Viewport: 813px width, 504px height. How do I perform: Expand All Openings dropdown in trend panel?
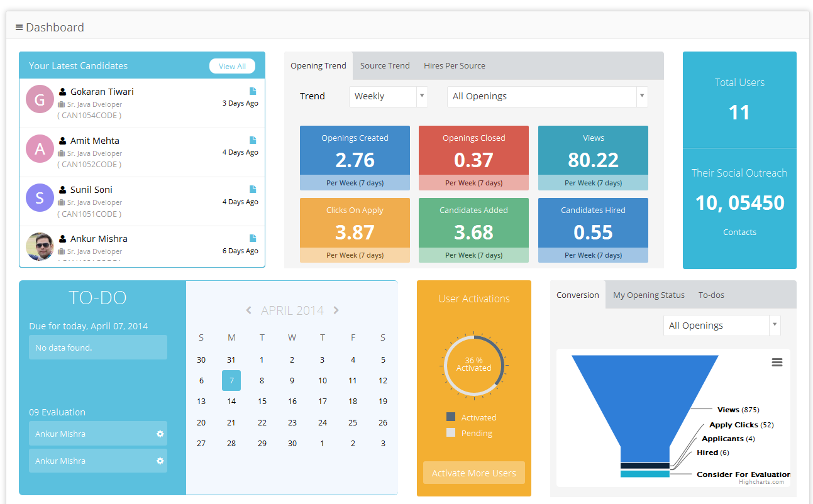[x=547, y=97]
